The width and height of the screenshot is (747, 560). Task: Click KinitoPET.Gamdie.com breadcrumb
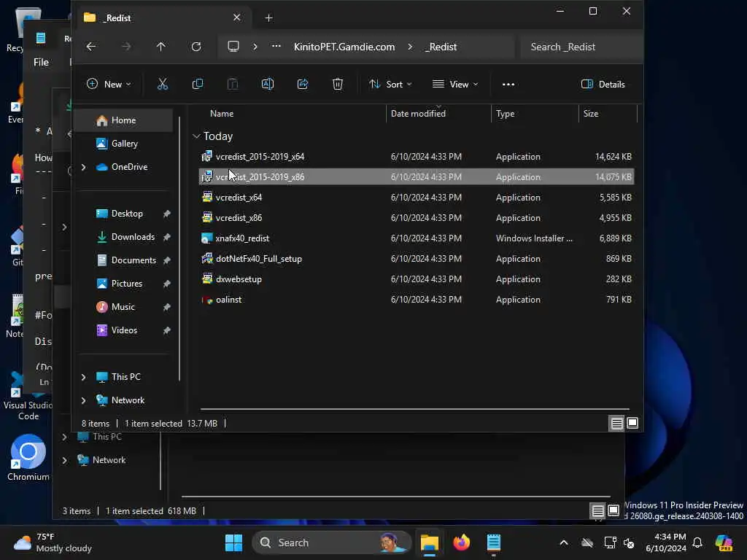click(x=344, y=47)
